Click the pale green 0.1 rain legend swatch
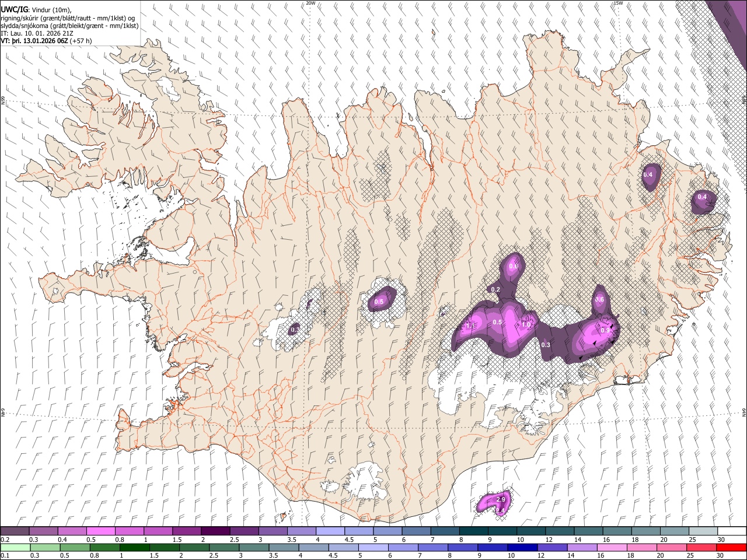Viewport: 747px width, 560px height. pyautogui.click(x=15, y=547)
